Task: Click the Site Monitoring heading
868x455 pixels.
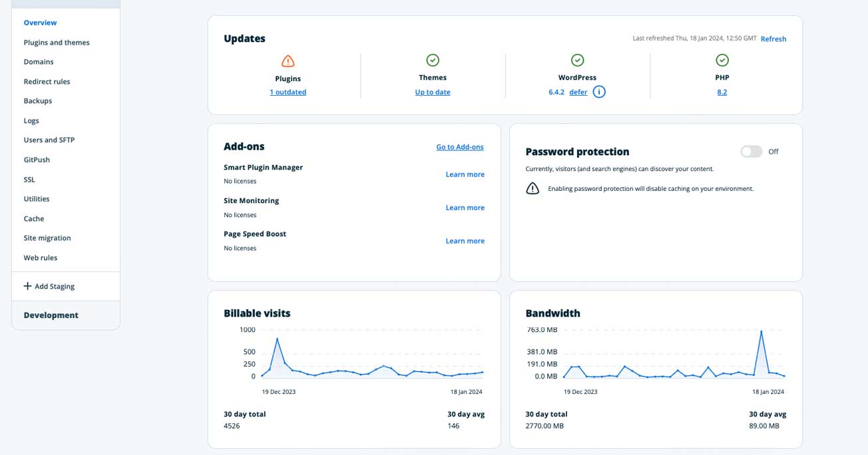Action: click(252, 201)
